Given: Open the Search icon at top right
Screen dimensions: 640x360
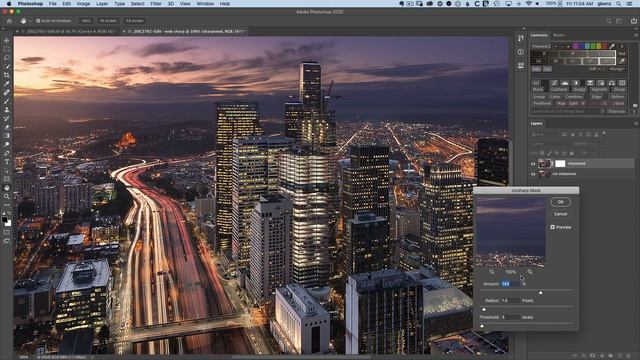Looking at the screenshot, I should 609,21.
